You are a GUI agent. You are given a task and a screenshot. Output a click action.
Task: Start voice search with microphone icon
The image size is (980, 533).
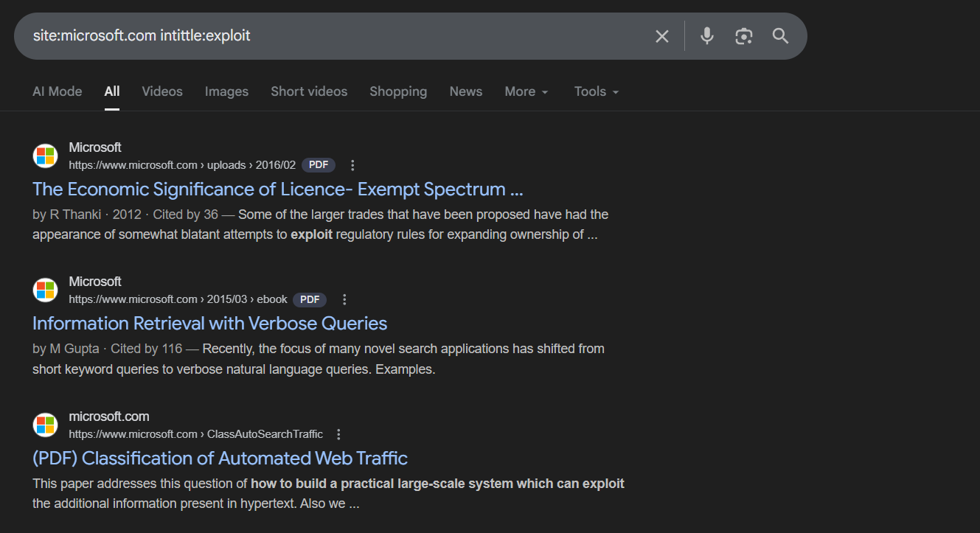coord(707,36)
